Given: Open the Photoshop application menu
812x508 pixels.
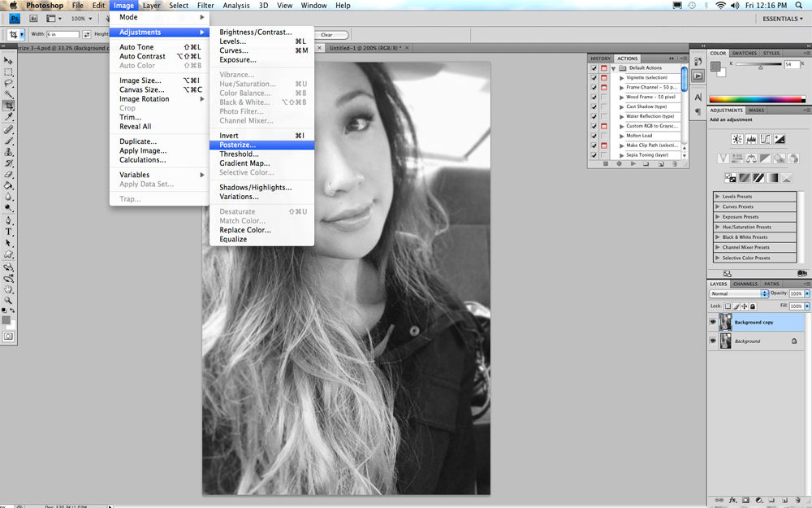Looking at the screenshot, I should tap(45, 5).
